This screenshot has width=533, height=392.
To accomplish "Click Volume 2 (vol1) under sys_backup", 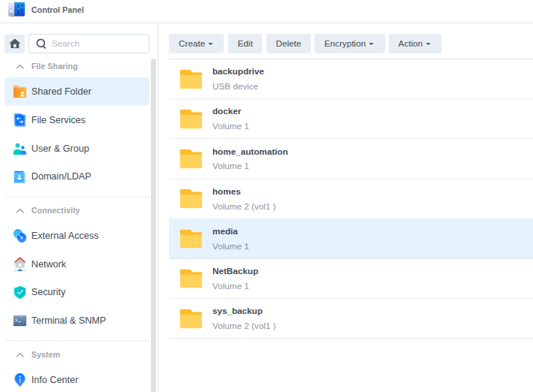I will coord(244,326).
